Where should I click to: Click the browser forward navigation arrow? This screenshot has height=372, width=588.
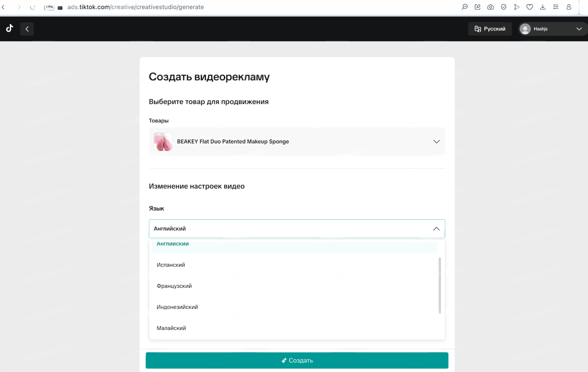click(x=19, y=7)
